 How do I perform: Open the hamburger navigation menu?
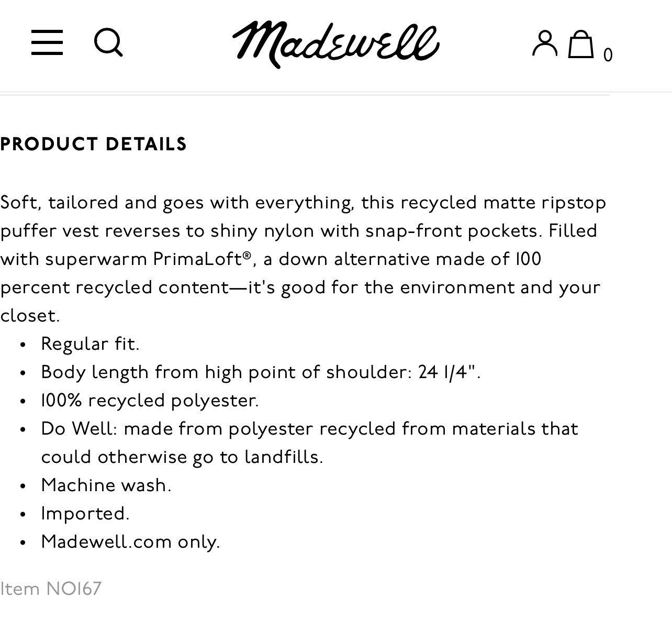coord(47,42)
